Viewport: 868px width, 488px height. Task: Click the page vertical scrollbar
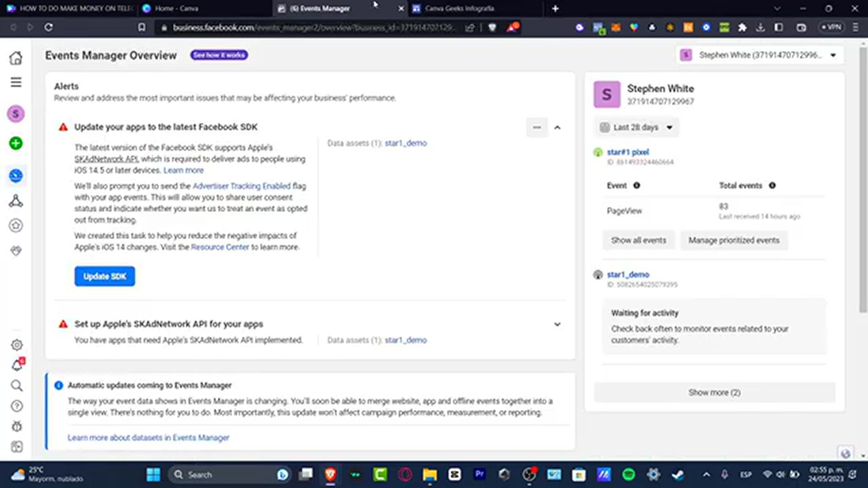click(x=863, y=181)
